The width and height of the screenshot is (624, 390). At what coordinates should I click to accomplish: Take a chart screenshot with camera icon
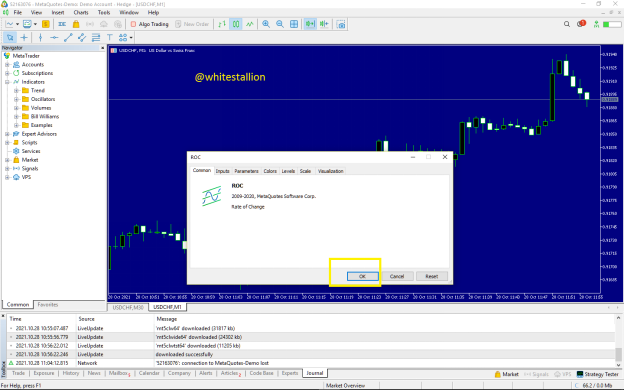(x=341, y=24)
